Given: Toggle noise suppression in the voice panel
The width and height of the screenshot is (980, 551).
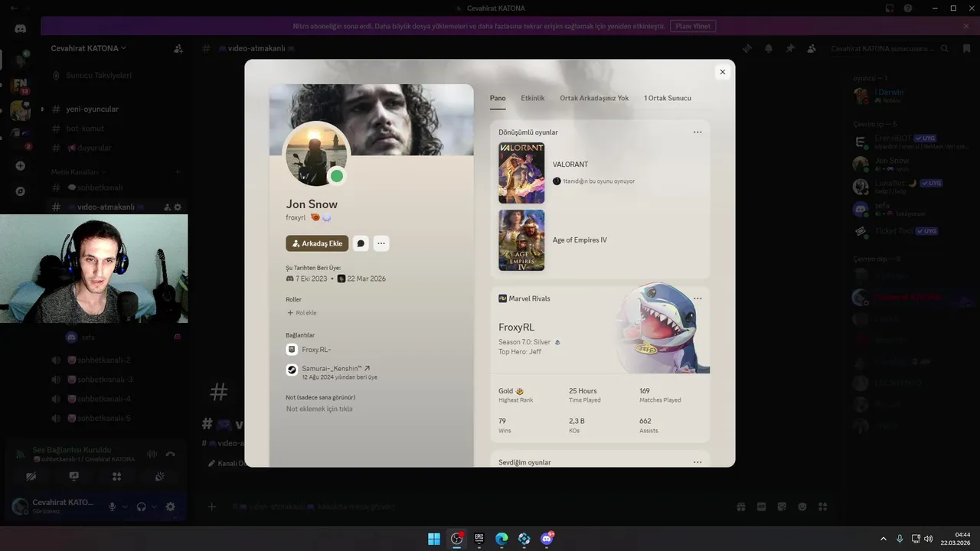Looking at the screenshot, I should coord(152,455).
